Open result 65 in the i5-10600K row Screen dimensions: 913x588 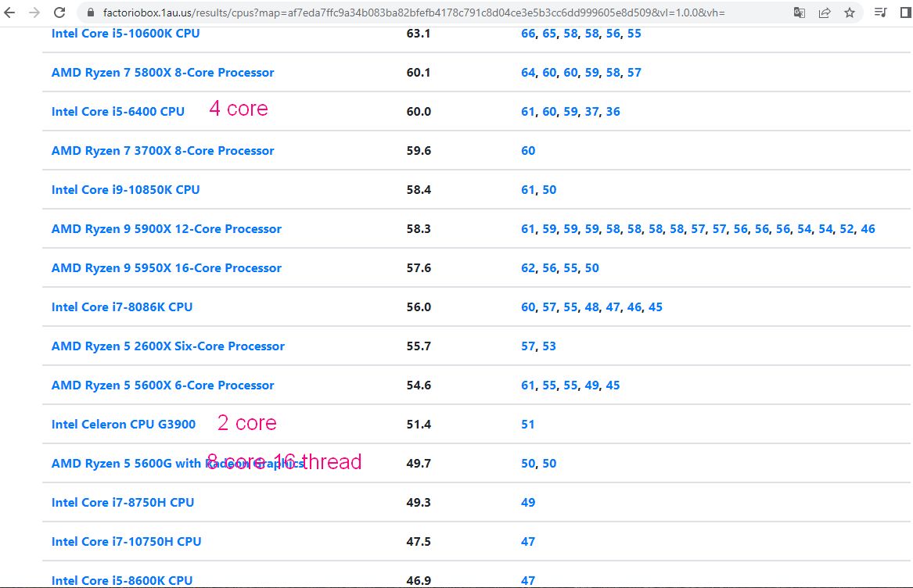[x=549, y=33]
